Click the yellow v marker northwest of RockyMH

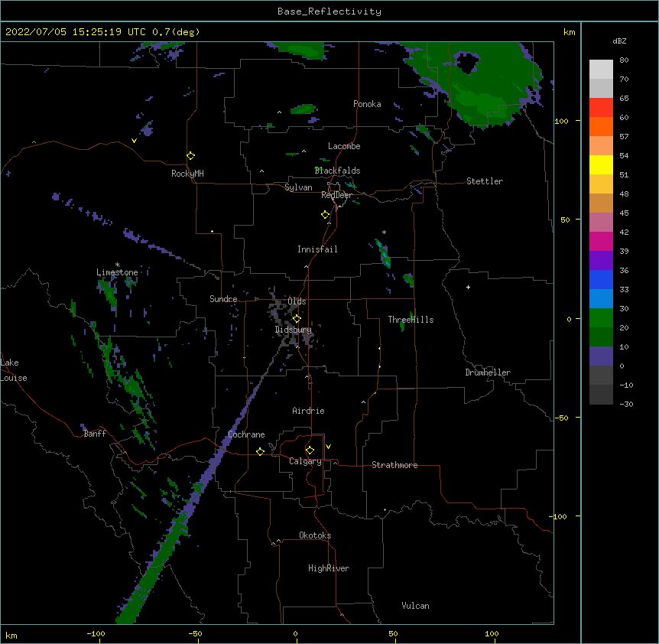[x=134, y=141]
